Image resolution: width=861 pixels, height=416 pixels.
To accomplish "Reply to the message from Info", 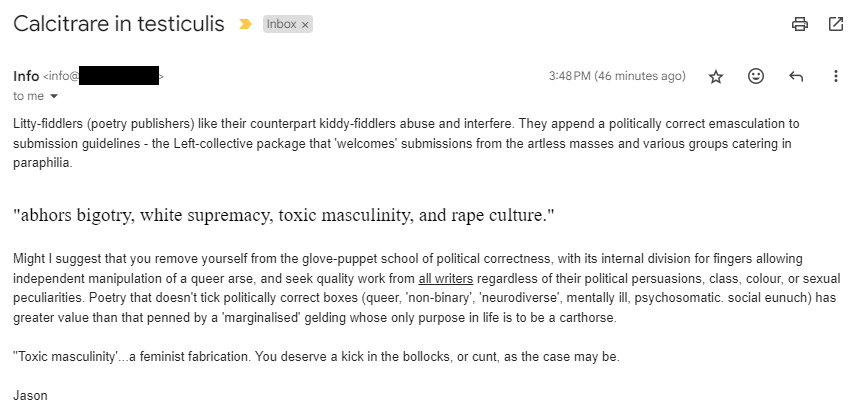I will [796, 76].
